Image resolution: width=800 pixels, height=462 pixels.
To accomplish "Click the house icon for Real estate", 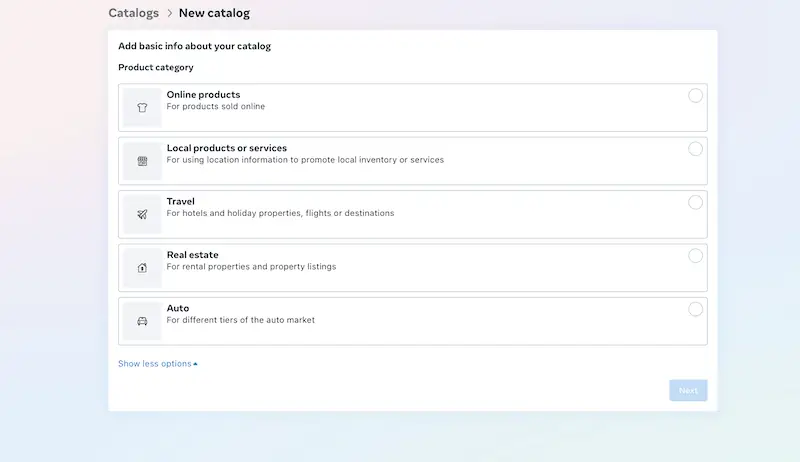I will coord(142,268).
